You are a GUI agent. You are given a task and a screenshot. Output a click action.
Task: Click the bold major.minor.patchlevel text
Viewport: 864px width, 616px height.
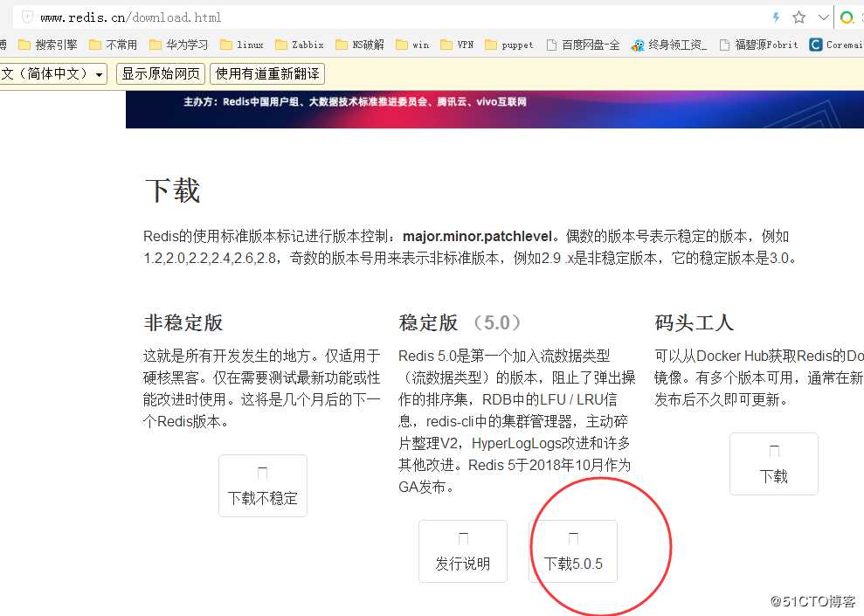tap(478, 237)
